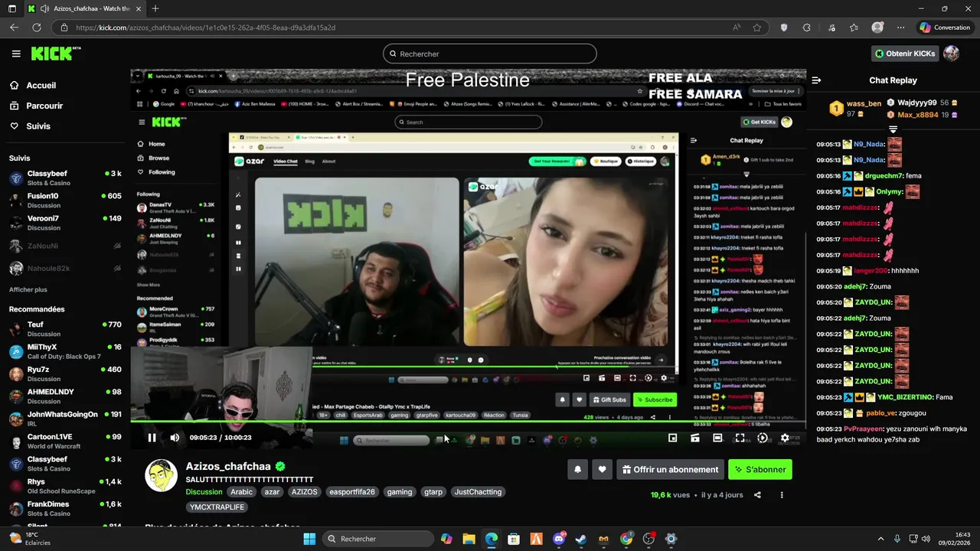Image resolution: width=980 pixels, height=551 pixels.
Task: Open the Discussion category link
Action: coord(204,492)
